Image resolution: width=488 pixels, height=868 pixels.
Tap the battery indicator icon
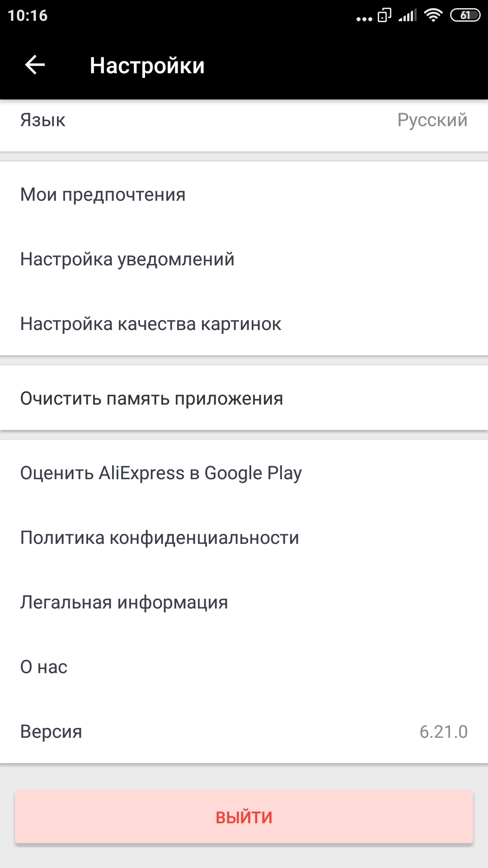465,15
